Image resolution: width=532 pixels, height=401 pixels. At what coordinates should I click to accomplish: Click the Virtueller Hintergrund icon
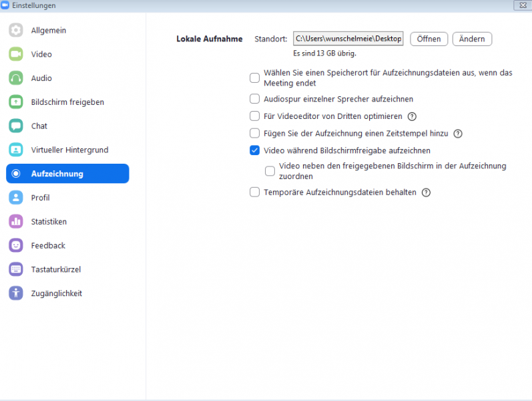[15, 150]
